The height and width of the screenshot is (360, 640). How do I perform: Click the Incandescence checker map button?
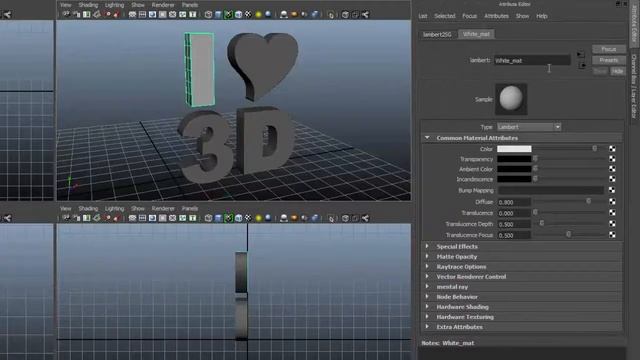pyautogui.click(x=612, y=179)
